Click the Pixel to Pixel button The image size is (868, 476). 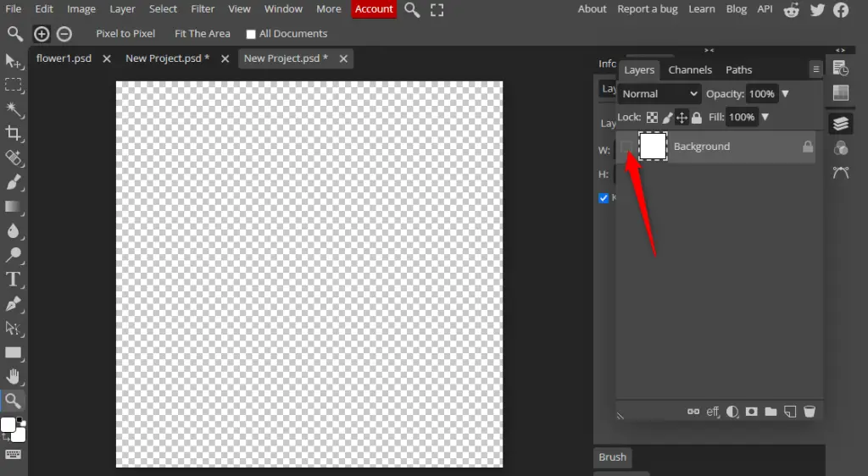click(x=125, y=34)
